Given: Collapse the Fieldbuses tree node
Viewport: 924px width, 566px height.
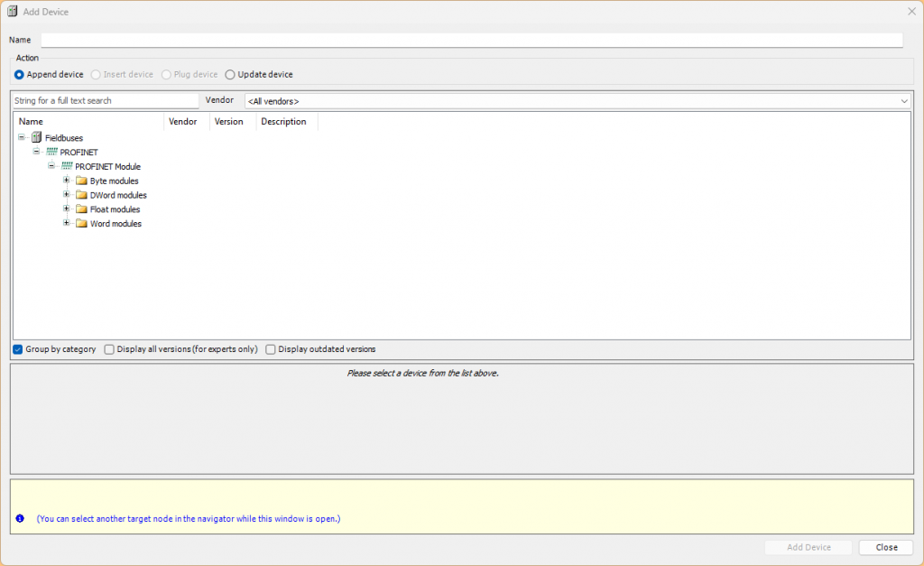Looking at the screenshot, I should [21, 138].
